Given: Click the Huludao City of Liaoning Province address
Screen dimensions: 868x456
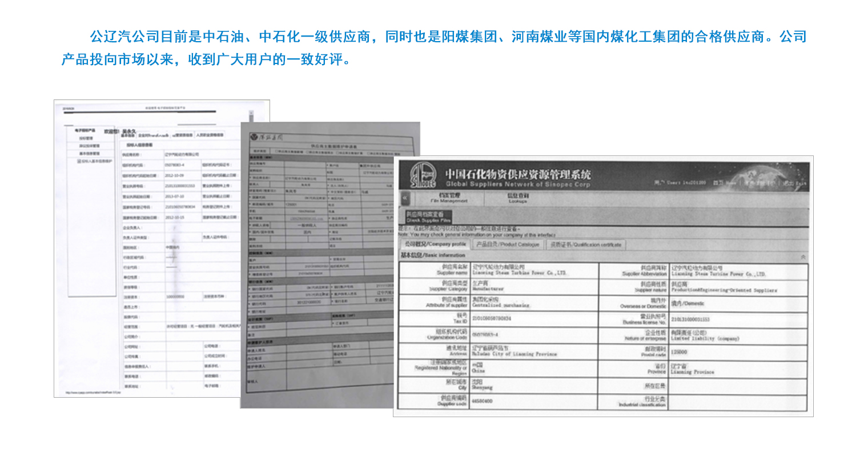Looking at the screenshot, I should pyautogui.click(x=515, y=354).
